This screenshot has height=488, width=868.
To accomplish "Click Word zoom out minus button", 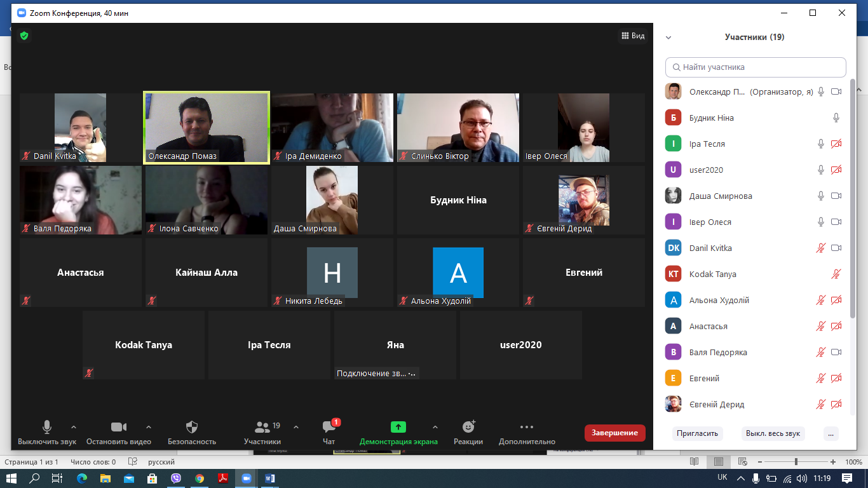I will (759, 462).
